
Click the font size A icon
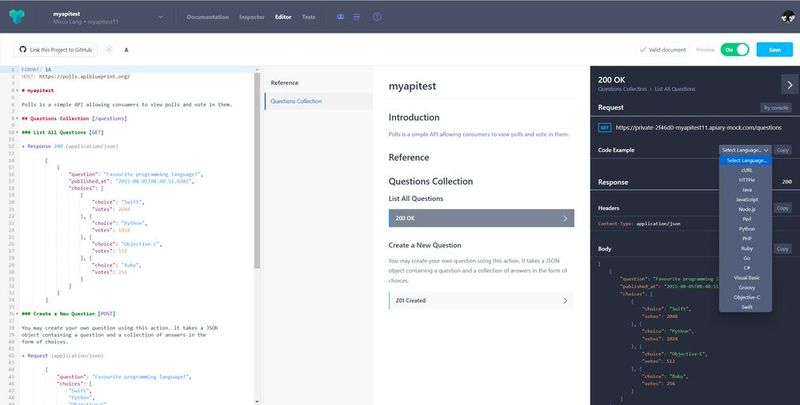[x=127, y=50]
